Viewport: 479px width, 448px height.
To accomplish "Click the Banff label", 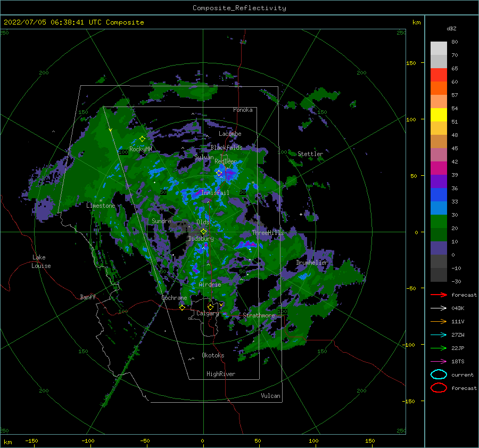I will [x=88, y=297].
